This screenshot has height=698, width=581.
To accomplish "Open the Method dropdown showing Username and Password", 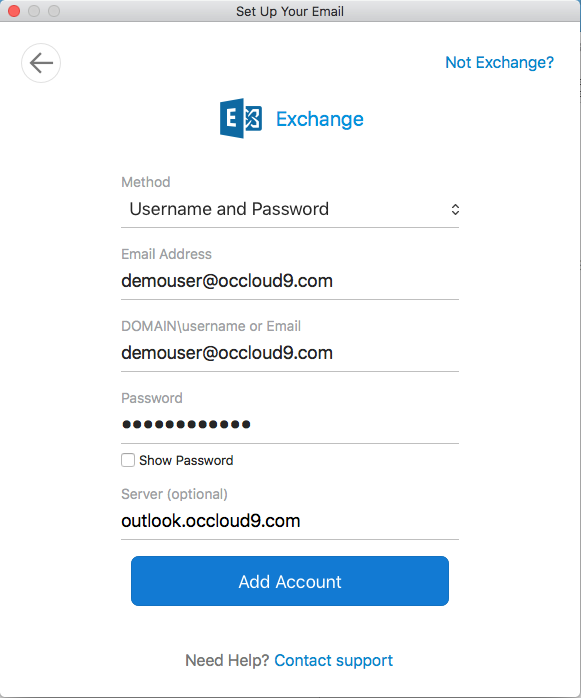I will [290, 209].
